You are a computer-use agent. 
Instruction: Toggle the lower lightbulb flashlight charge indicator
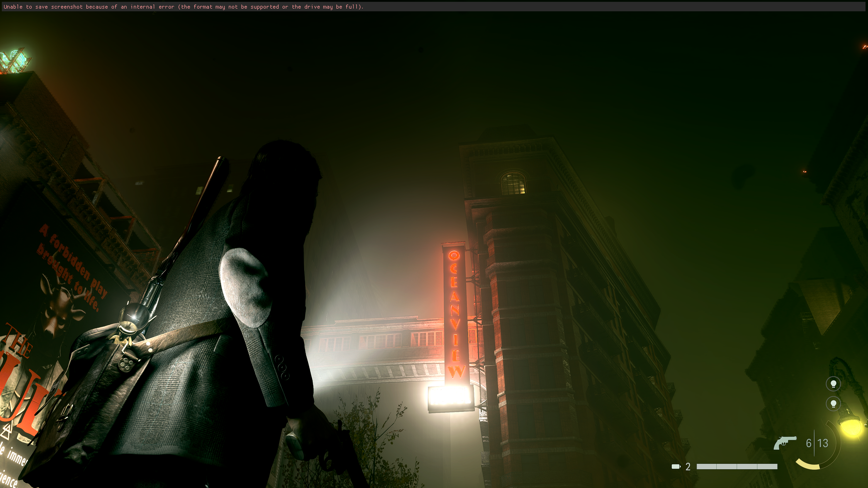[833, 404]
